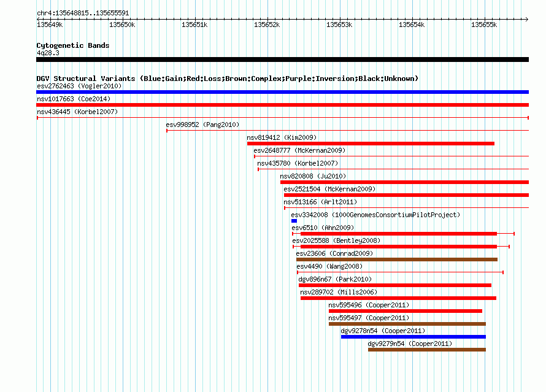Click the red esv2521504 loss bar
The width and height of the screenshot is (546, 392).
tap(406, 195)
